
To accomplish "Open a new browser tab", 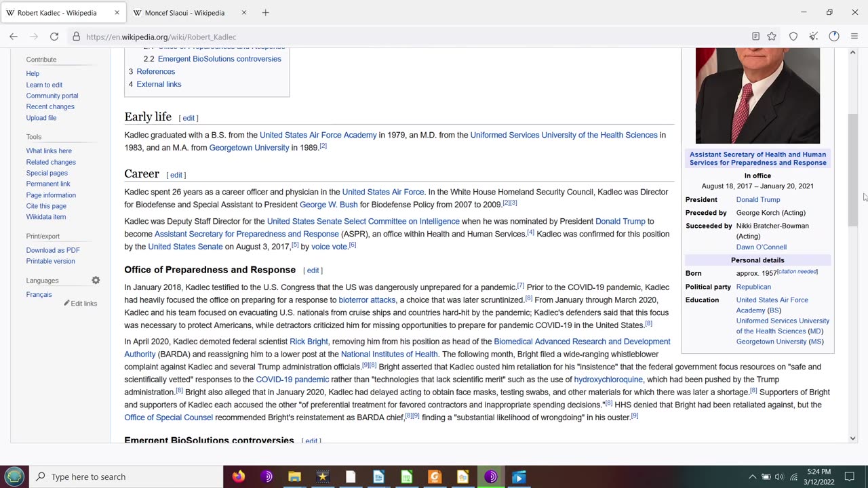I will (x=265, y=12).
